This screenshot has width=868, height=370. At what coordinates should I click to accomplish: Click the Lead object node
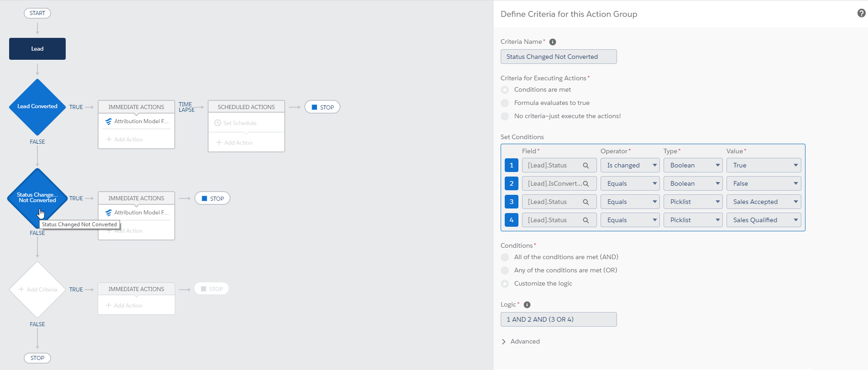[37, 49]
